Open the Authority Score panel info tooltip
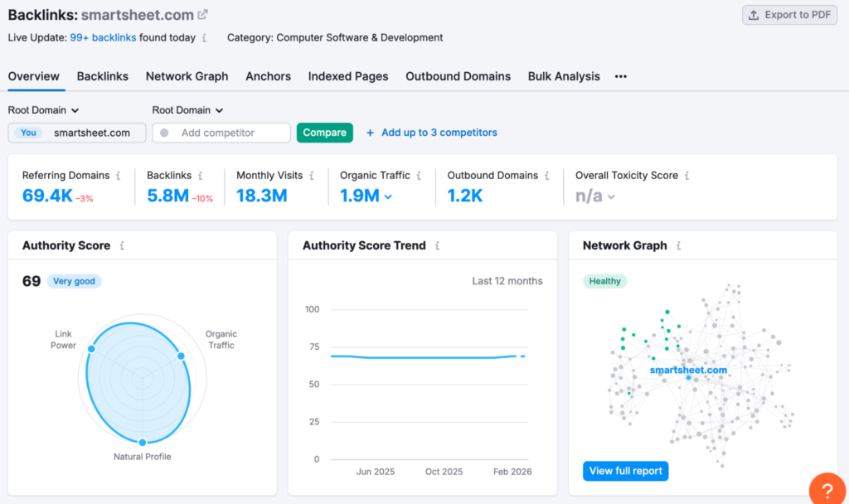The height and width of the screenshot is (504, 849). [x=123, y=245]
